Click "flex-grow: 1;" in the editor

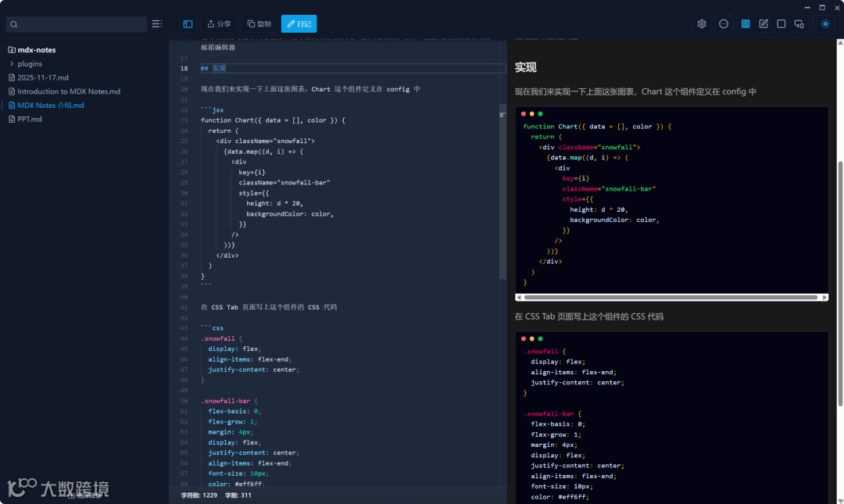[x=233, y=422]
